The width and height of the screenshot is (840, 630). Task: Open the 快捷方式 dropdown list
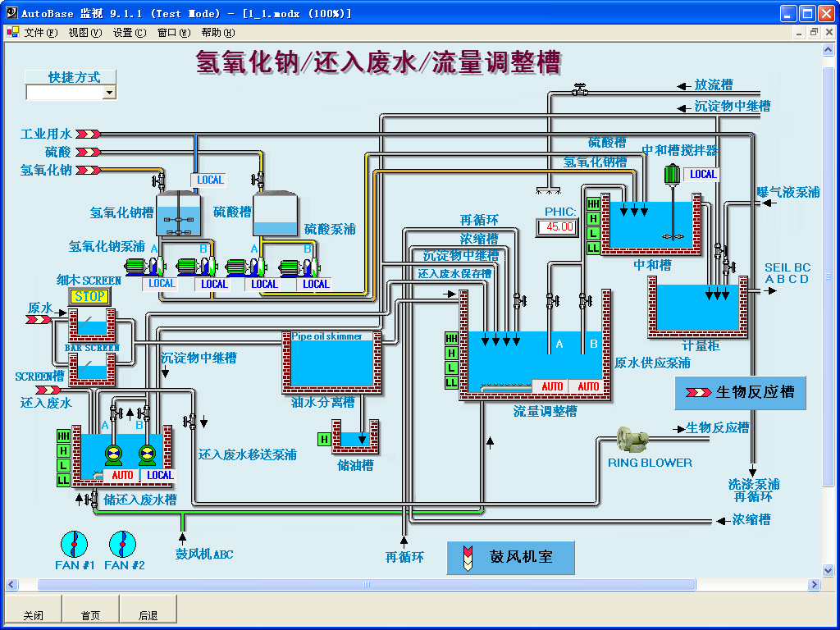pyautogui.click(x=109, y=93)
